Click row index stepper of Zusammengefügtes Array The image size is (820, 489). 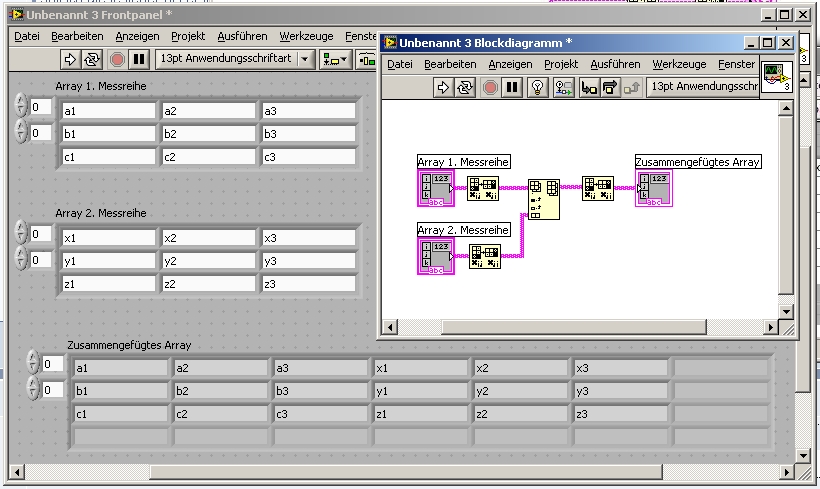tap(32, 362)
